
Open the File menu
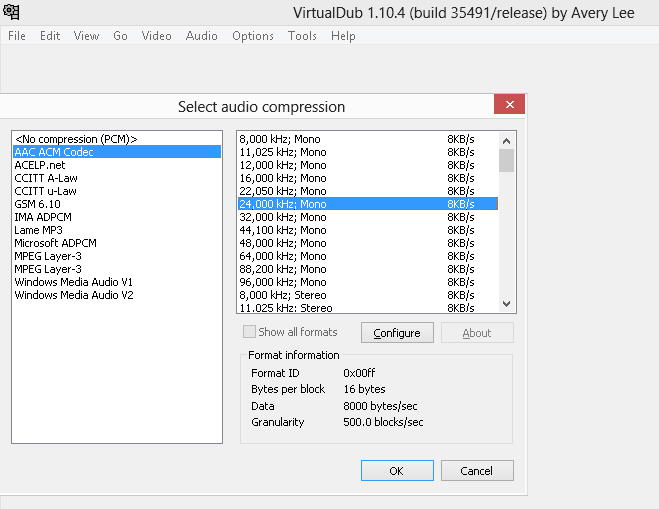tap(17, 35)
